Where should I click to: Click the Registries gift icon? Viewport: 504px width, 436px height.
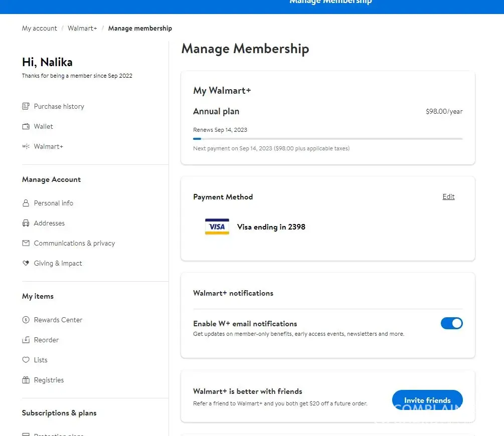click(26, 380)
